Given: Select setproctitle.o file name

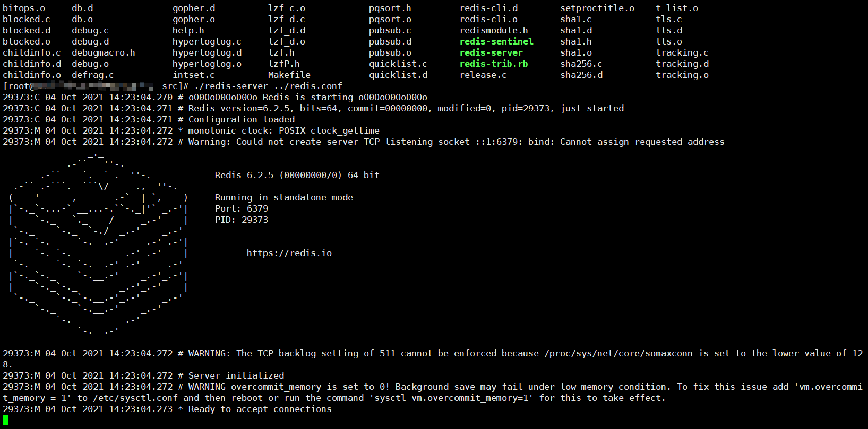Looking at the screenshot, I should coord(597,8).
